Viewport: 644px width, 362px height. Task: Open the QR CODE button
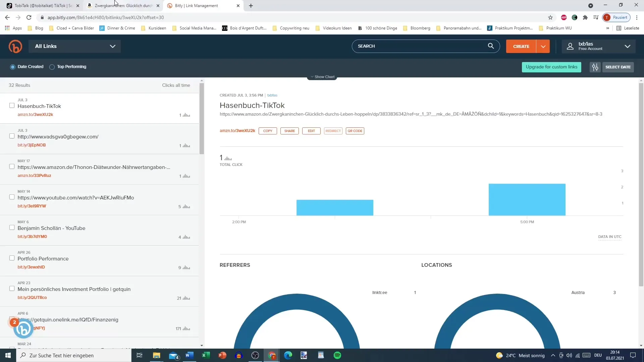point(355,131)
